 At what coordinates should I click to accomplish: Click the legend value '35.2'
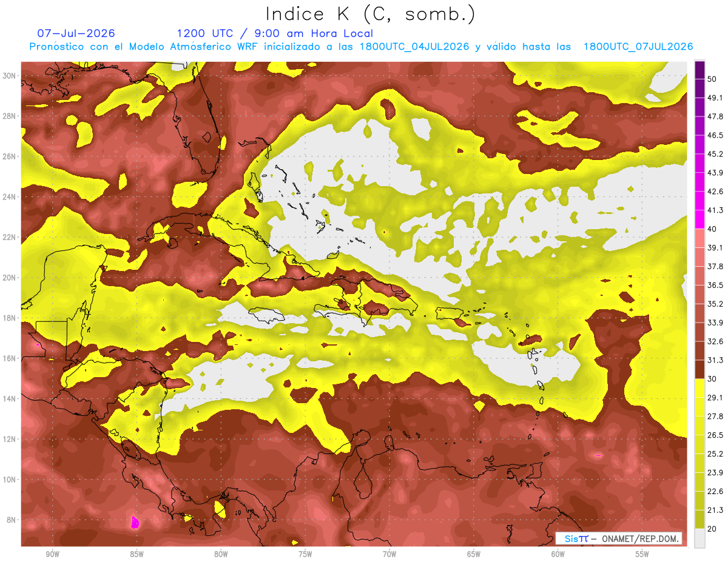[x=715, y=304]
